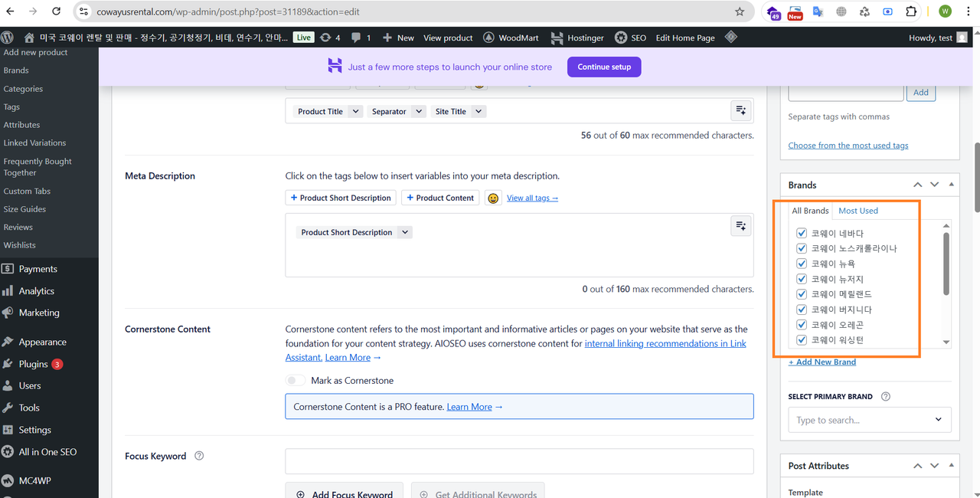This screenshot has width=980, height=498.
Task: Uncheck the 코웨이 네바다 brand
Action: [802, 233]
